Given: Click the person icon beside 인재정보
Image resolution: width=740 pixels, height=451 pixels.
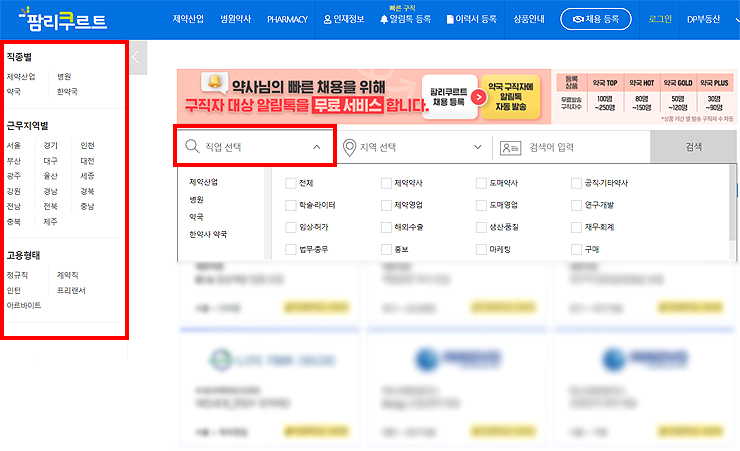Looking at the screenshot, I should tap(328, 19).
